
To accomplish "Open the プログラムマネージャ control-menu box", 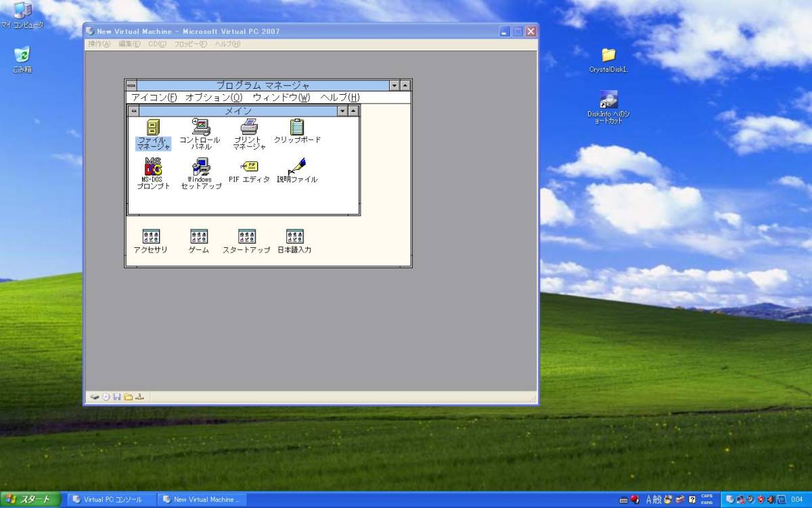I will tap(131, 85).
